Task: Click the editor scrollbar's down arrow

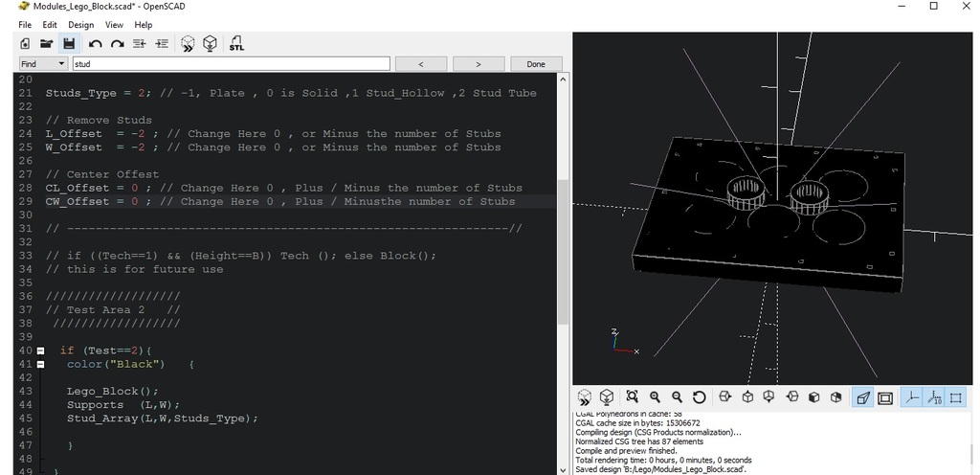Action: [563, 469]
